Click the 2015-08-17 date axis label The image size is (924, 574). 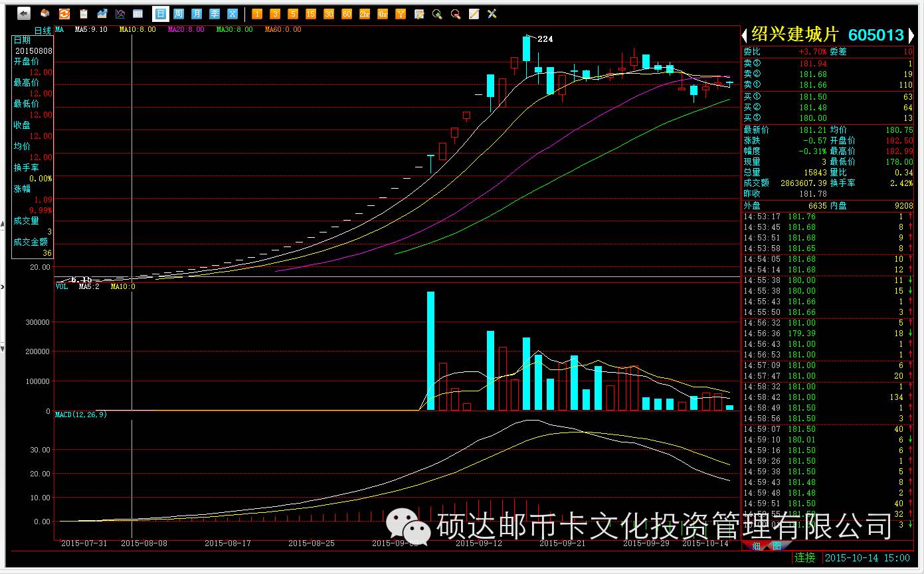coord(227,543)
